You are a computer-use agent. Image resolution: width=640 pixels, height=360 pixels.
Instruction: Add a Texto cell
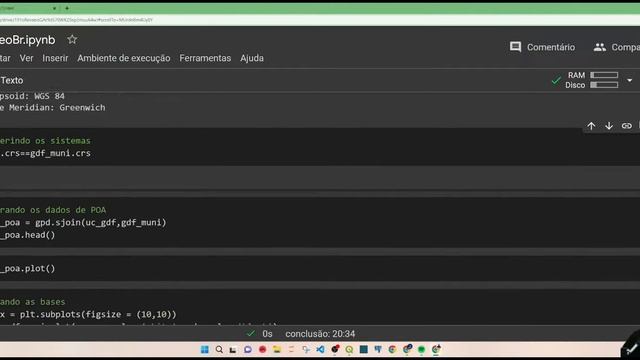click(11, 80)
